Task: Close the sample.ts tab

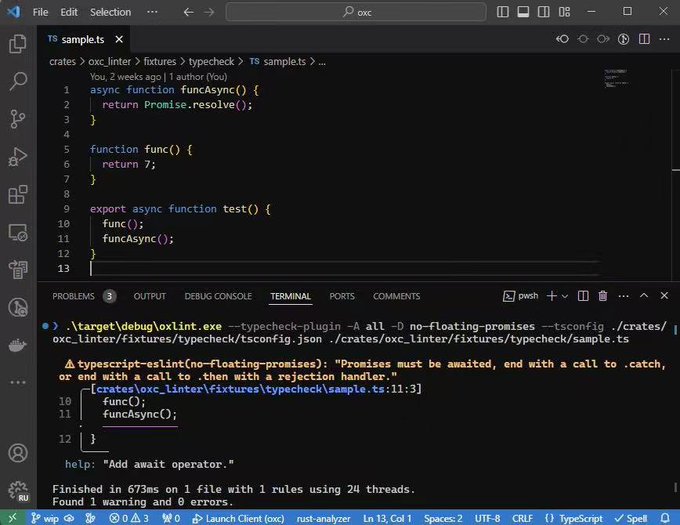Action: 119,39
